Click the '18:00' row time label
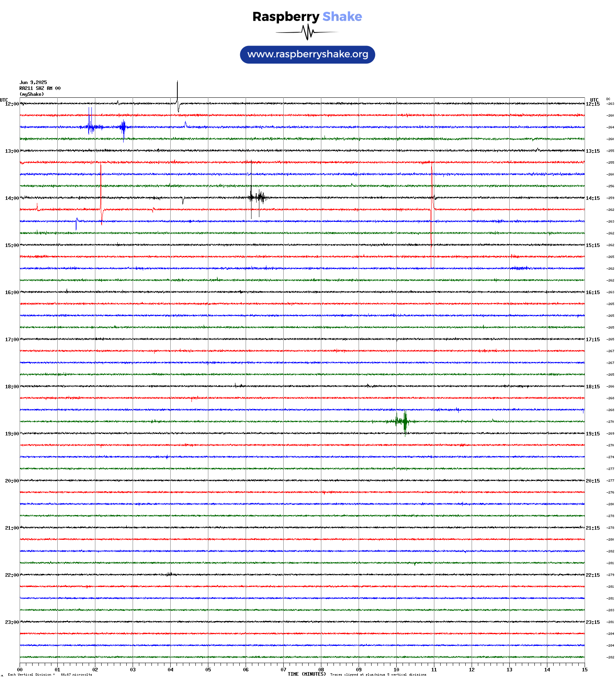The image size is (616, 680). 12,387
